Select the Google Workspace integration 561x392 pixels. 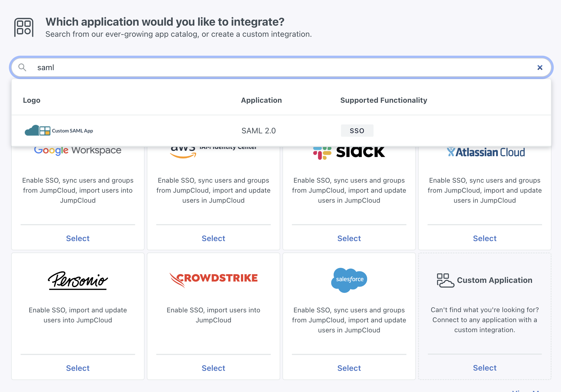point(78,238)
